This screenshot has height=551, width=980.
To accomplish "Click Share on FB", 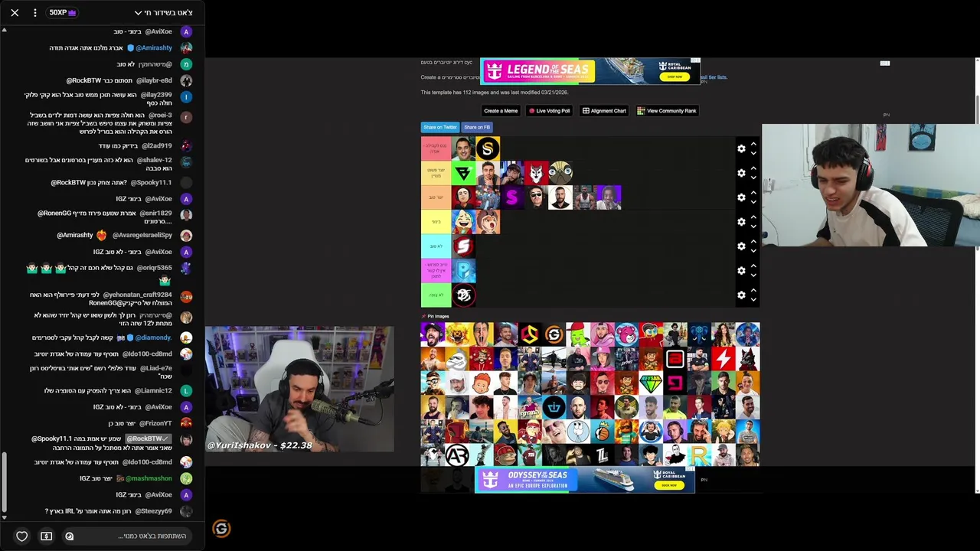I will pos(477,127).
